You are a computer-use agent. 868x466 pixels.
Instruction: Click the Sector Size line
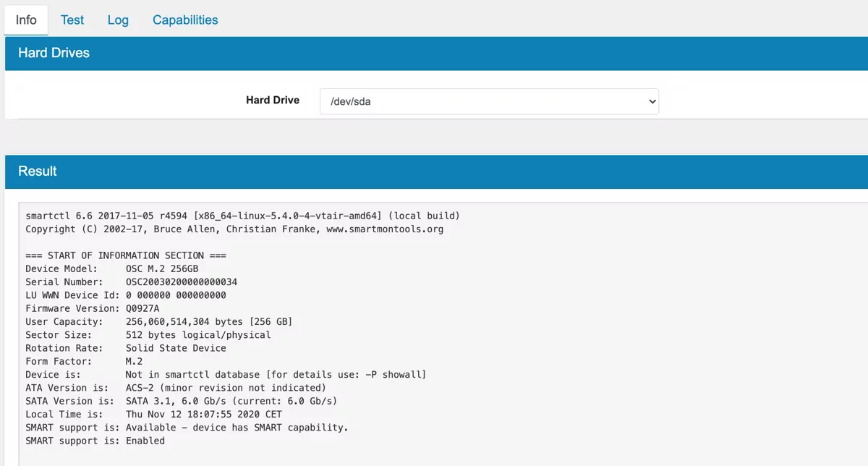[x=148, y=334]
